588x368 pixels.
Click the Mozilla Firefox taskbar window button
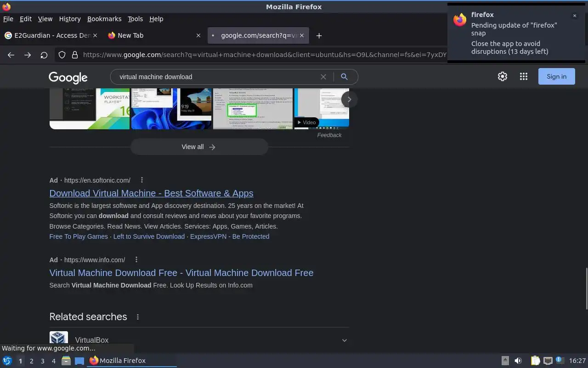click(132, 361)
